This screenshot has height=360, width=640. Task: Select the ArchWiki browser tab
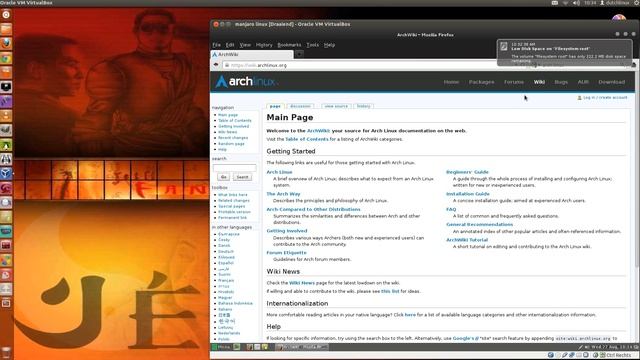pos(251,54)
